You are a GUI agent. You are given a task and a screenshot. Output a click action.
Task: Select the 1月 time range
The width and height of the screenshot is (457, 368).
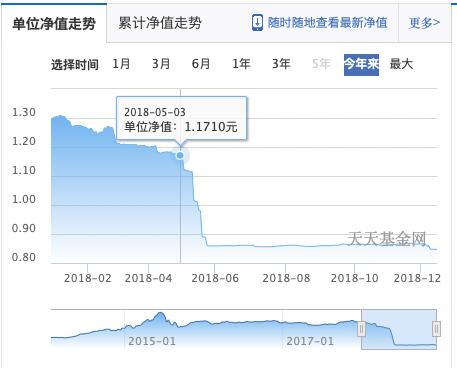[x=121, y=64]
